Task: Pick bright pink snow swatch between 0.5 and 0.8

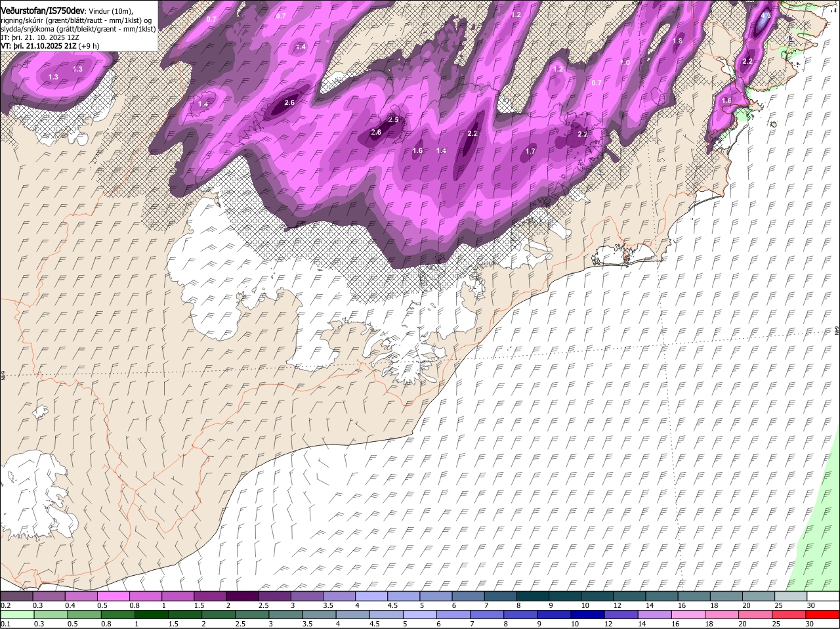Action: 113,596
